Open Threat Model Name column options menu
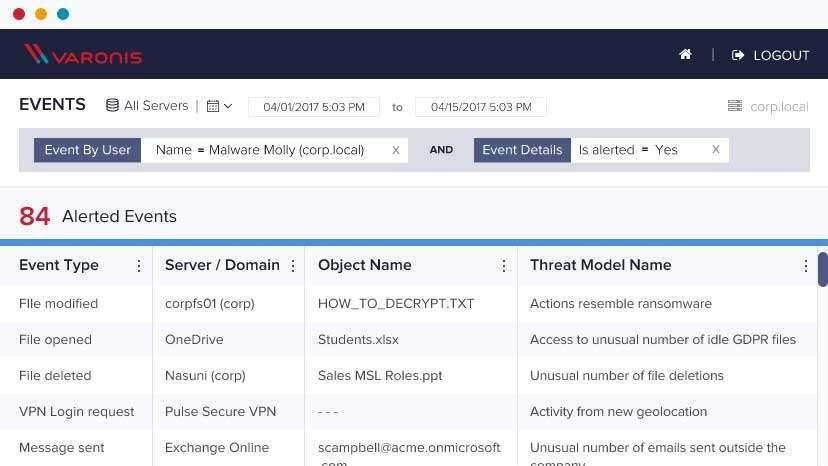This screenshot has height=466, width=828. 805,266
